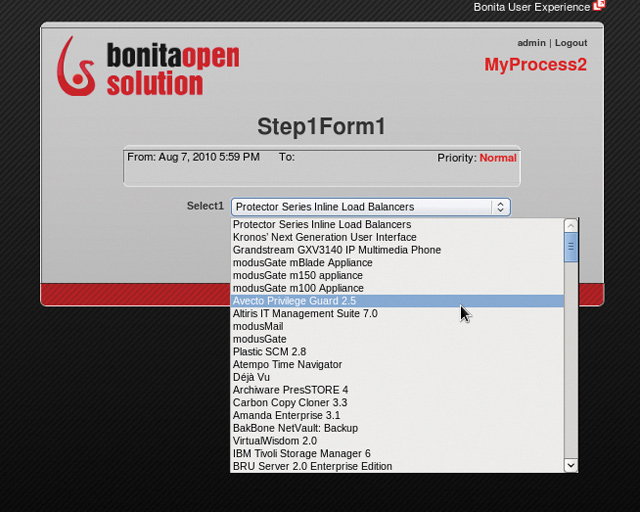The width and height of the screenshot is (640, 512).
Task: Select Avecto Privilege Guard 2.5
Action: 397,301
